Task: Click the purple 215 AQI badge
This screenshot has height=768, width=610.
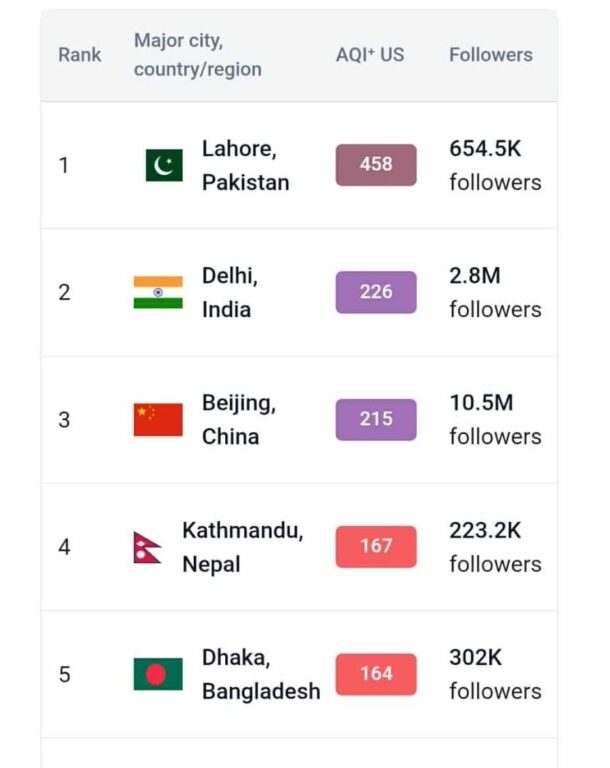Action: pyautogui.click(x=376, y=420)
